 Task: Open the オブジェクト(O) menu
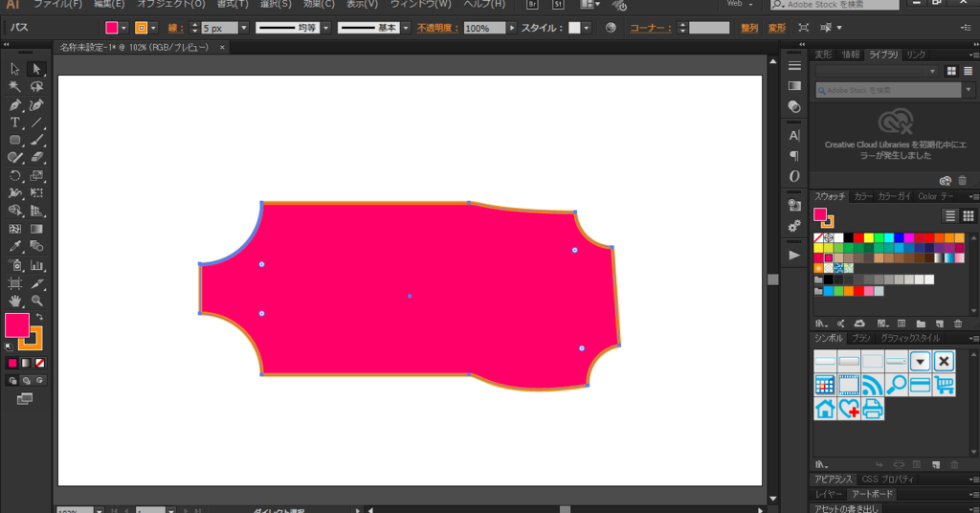[171, 5]
